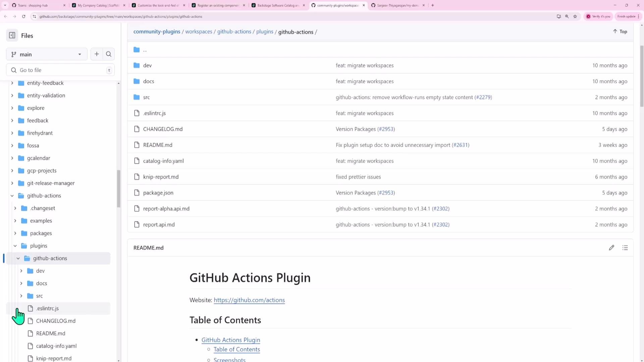The width and height of the screenshot is (644, 362).
Task: Click fossa folder icon in tree
Action: tap(21, 145)
